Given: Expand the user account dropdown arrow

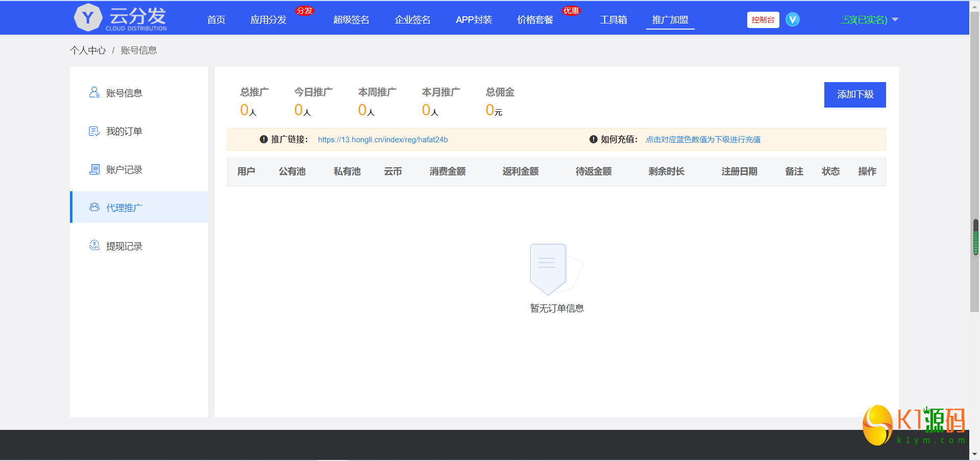Looking at the screenshot, I should coord(895,20).
